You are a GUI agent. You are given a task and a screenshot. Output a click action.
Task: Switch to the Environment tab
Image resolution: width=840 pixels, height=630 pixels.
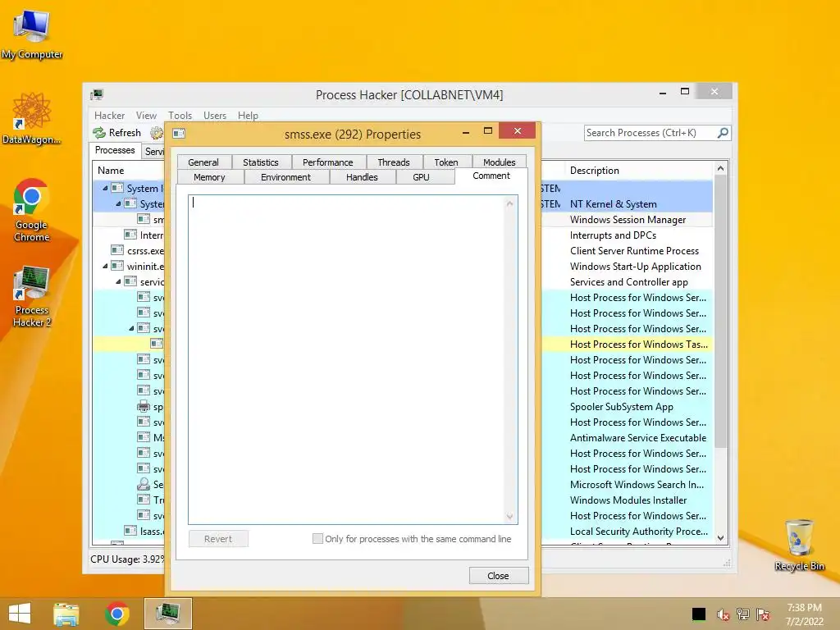click(x=285, y=177)
